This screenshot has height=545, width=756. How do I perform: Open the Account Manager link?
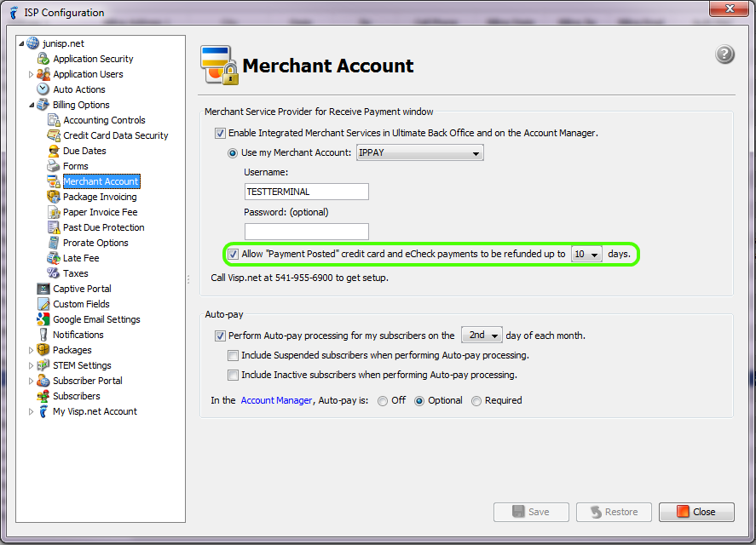click(276, 400)
